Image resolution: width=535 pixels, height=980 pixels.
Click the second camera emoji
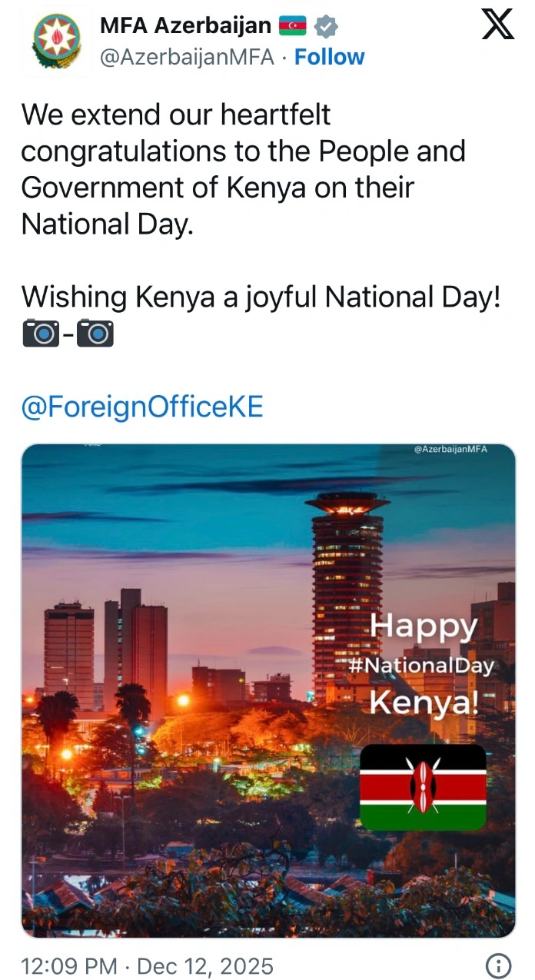95,333
